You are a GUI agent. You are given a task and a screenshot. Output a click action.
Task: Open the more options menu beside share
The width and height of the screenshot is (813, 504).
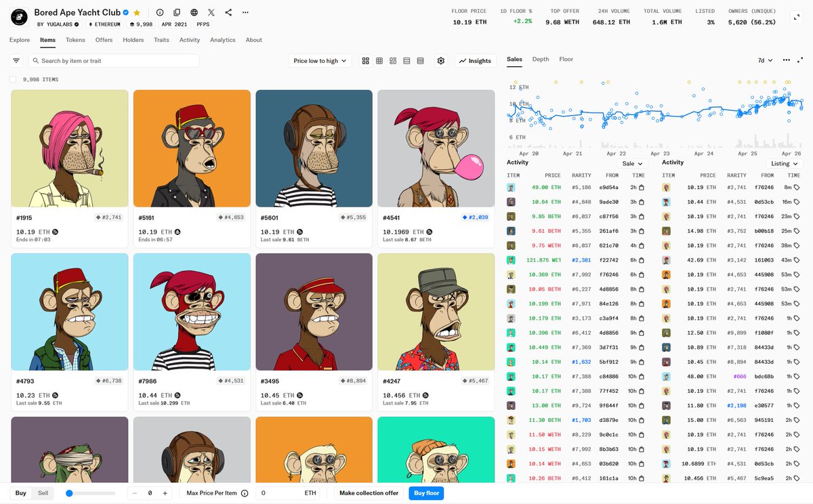[245, 12]
